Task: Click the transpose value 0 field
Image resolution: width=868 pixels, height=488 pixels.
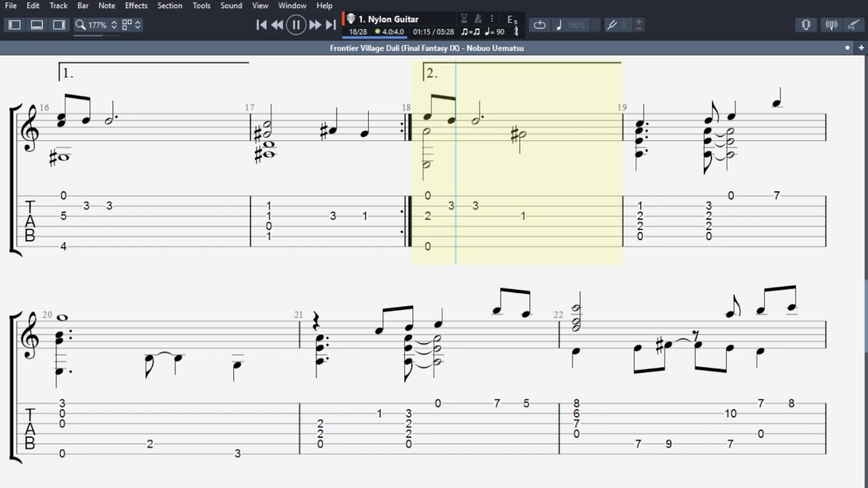Action: [x=625, y=25]
